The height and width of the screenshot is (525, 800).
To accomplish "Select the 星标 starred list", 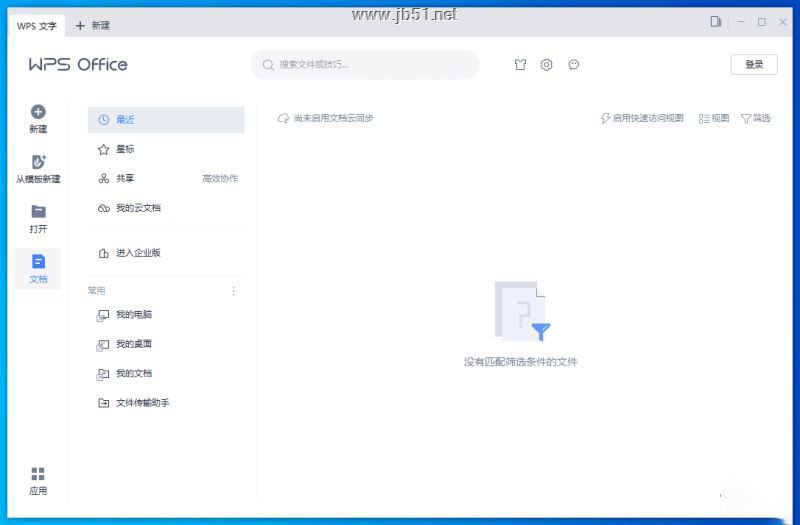I will (166, 149).
